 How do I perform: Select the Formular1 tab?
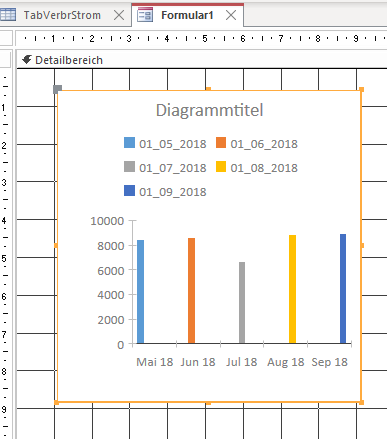pos(187,15)
